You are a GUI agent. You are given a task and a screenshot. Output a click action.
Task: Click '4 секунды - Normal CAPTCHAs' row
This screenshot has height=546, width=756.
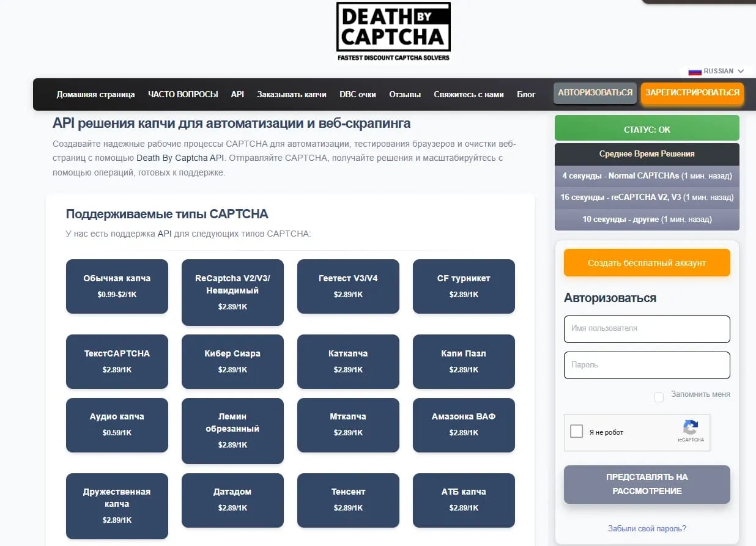tap(647, 176)
